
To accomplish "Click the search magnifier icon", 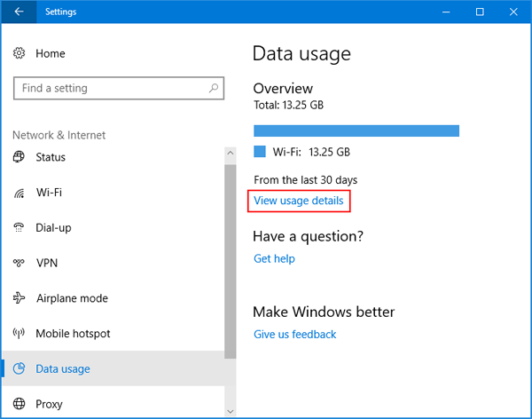I will [x=213, y=89].
